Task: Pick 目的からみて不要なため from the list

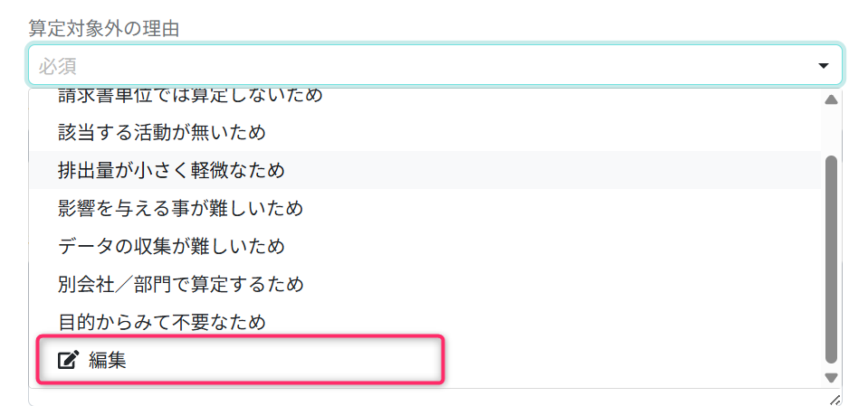Action: tap(161, 322)
